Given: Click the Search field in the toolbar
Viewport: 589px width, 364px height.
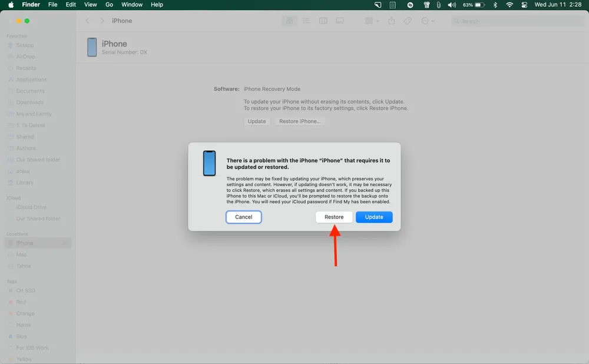Looking at the screenshot, I should point(517,21).
